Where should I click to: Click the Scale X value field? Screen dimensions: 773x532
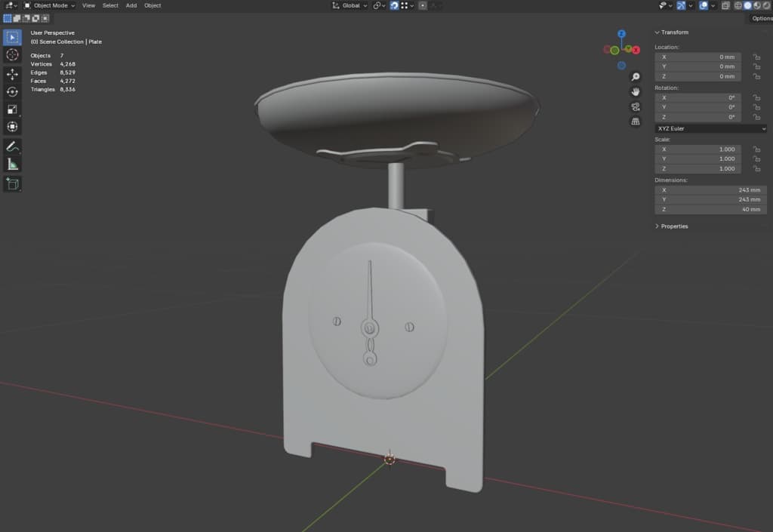698,149
